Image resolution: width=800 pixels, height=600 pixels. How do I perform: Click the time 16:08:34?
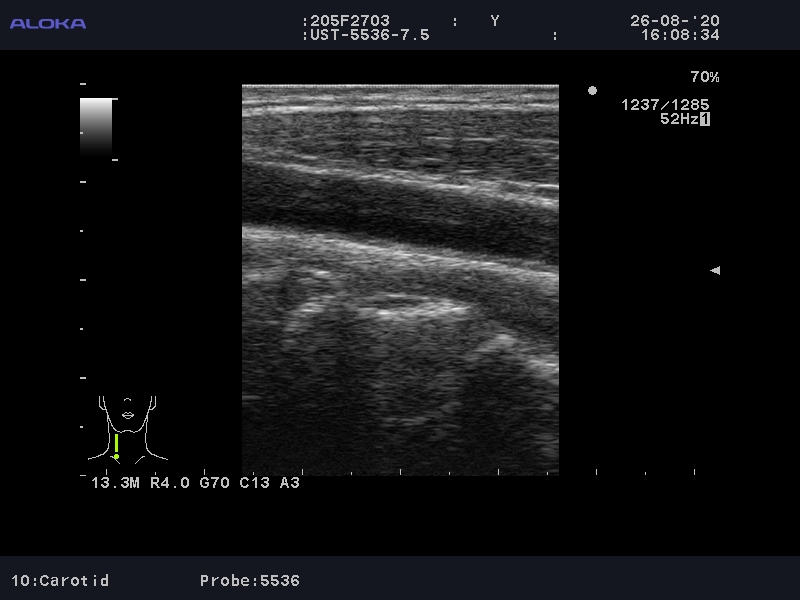[x=680, y=35]
